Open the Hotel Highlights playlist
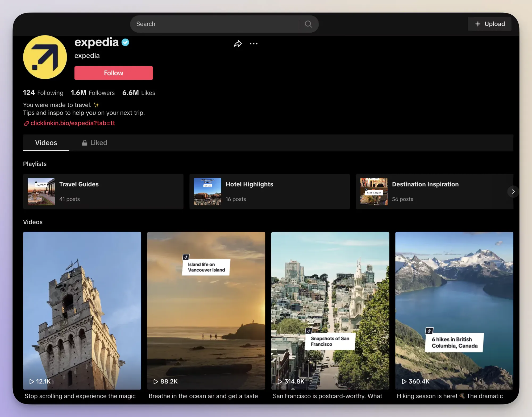This screenshot has height=417, width=532. pyautogui.click(x=269, y=192)
